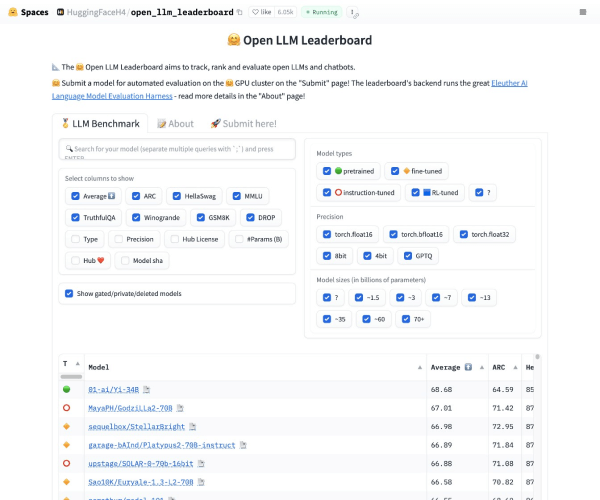Screen dimensions: 600x500
Task: Click the Spaces logo in the header
Action: pos(28,11)
